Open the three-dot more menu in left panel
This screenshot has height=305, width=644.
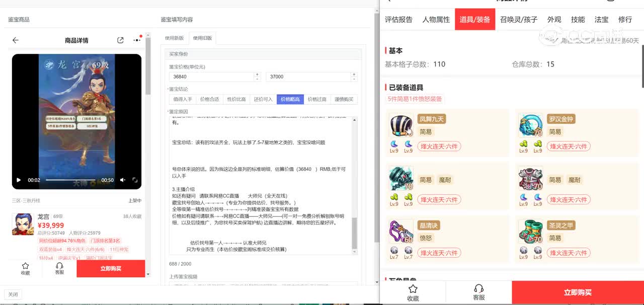pos(137,40)
